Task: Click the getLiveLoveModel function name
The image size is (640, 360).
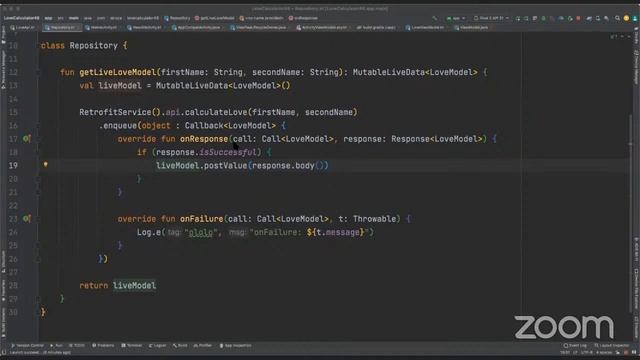Action: [x=118, y=72]
